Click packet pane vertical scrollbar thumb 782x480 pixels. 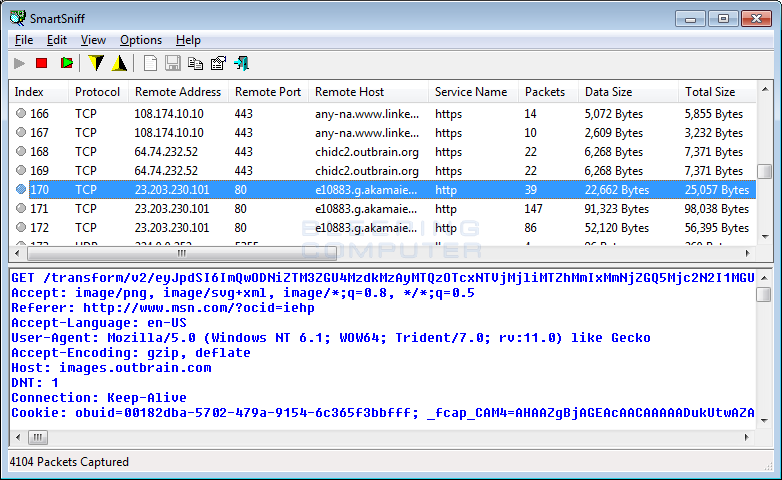[764, 294]
